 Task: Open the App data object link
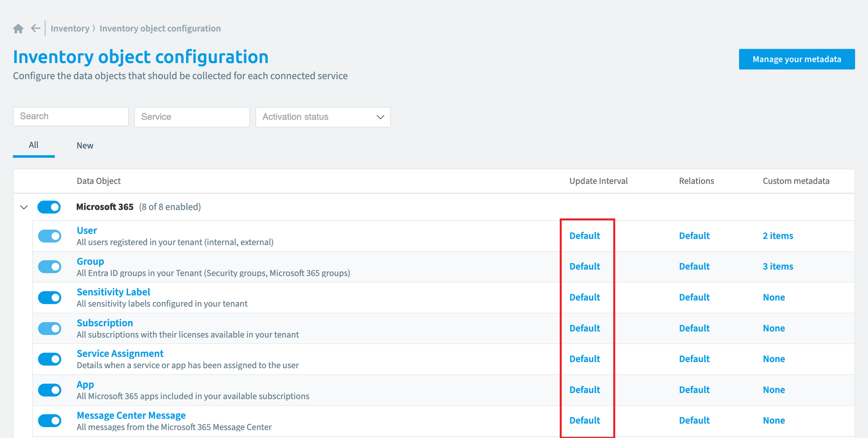click(85, 385)
